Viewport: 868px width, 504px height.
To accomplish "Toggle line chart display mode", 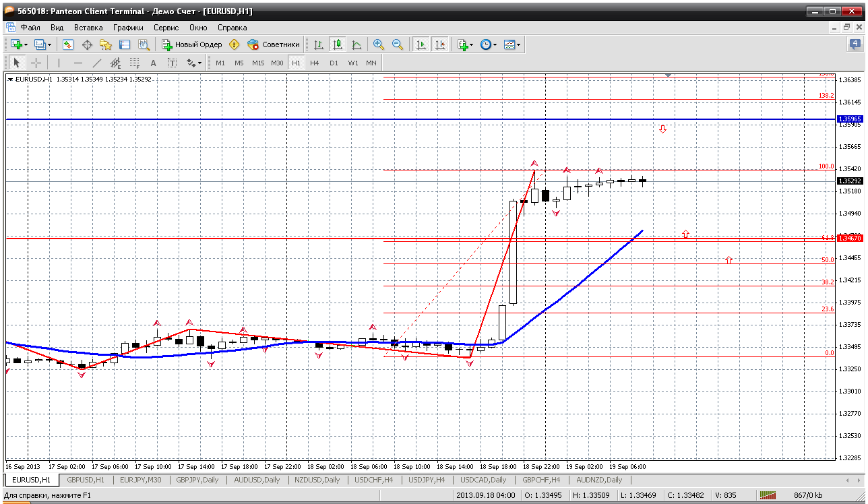I will [356, 44].
